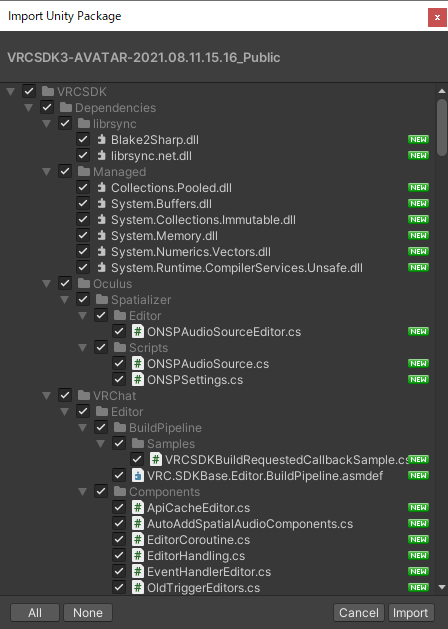
Task: Click the EventHandlerEditor.cs script icon
Action: (138, 572)
